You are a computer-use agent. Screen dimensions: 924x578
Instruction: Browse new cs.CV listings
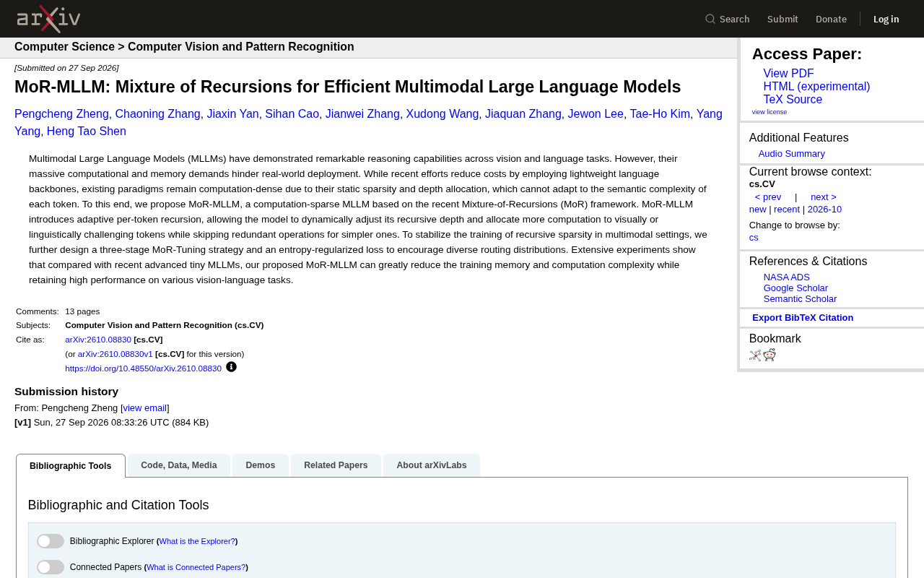point(758,210)
